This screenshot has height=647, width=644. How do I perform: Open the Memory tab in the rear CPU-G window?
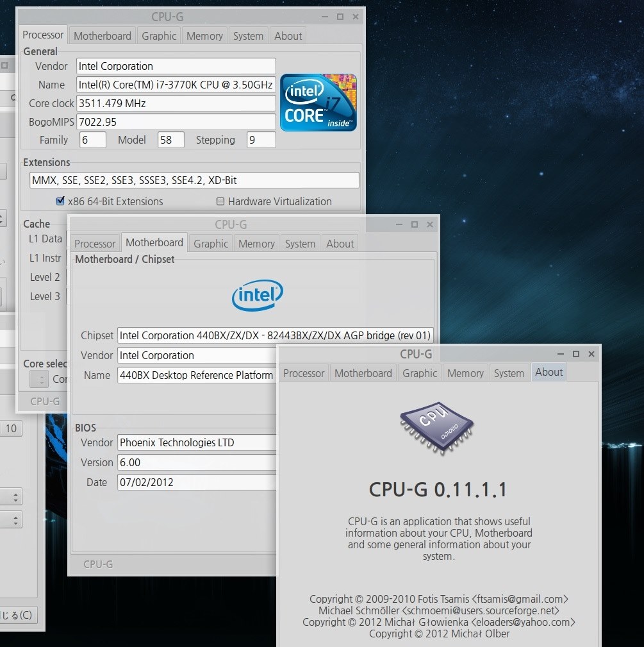pos(204,36)
